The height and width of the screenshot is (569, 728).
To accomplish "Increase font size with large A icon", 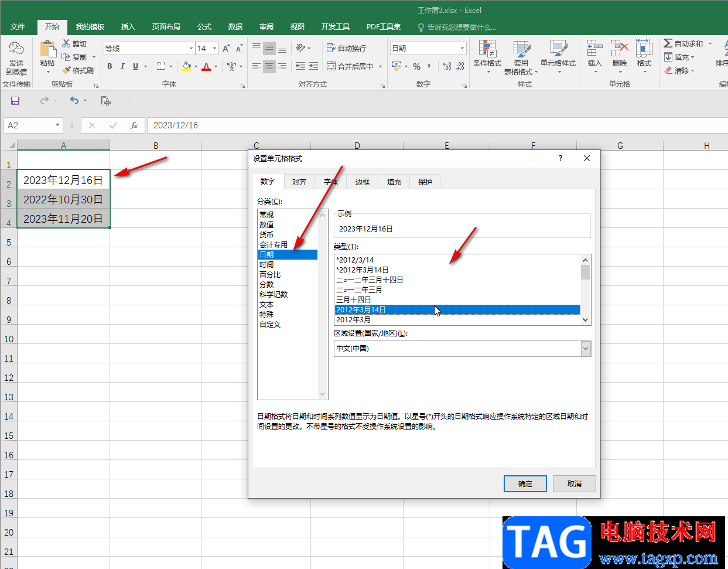I will pos(226,48).
